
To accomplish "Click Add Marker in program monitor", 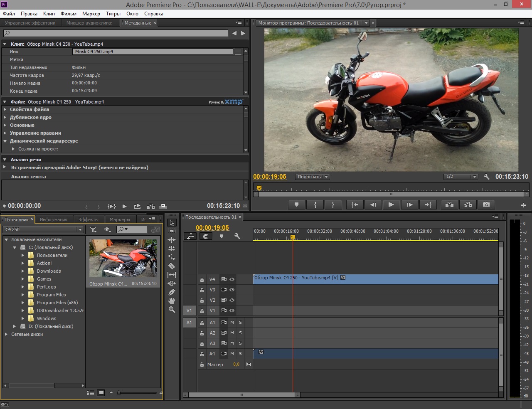I will click(x=296, y=204).
